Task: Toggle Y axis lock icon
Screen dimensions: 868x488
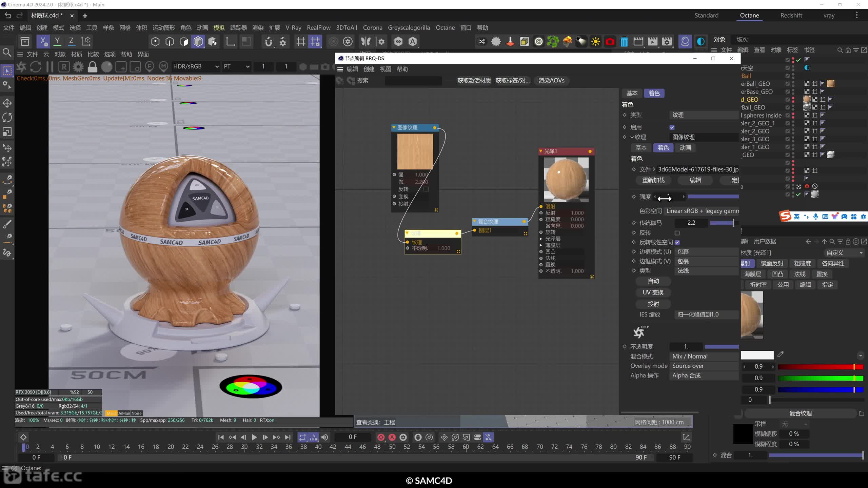Action: (57, 41)
